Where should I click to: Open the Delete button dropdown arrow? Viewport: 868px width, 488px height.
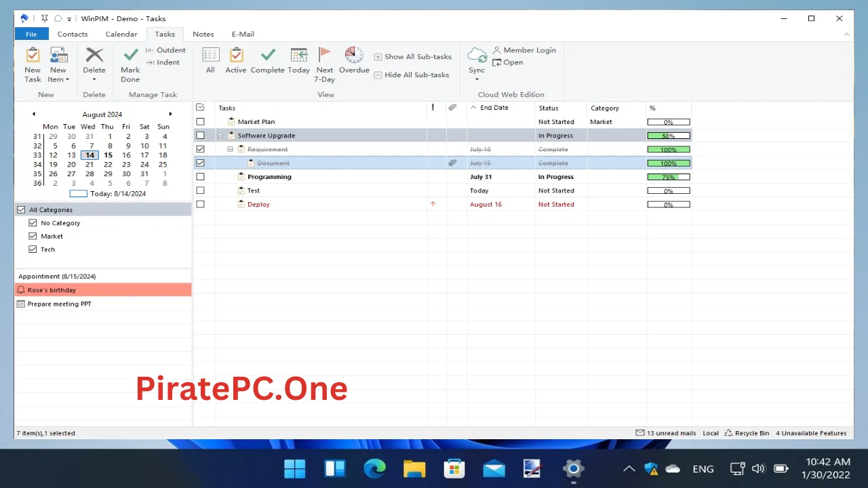pyautogui.click(x=94, y=79)
